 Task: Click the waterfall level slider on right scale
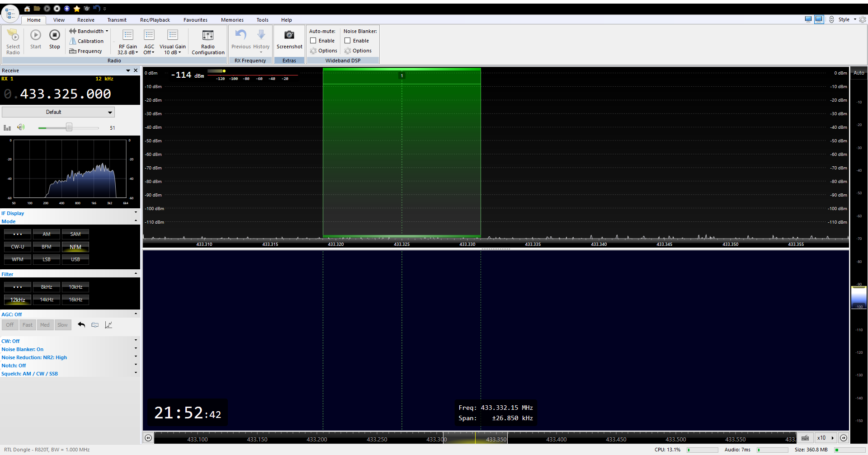859,297
